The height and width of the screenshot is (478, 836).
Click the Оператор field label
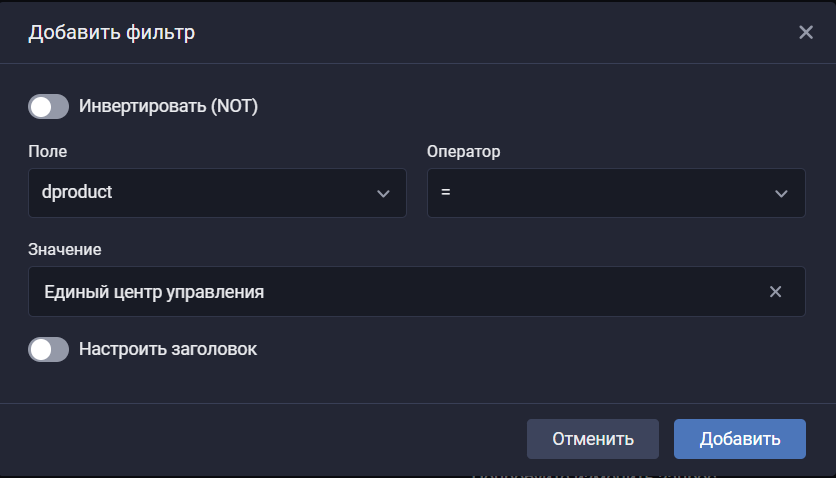click(x=463, y=152)
